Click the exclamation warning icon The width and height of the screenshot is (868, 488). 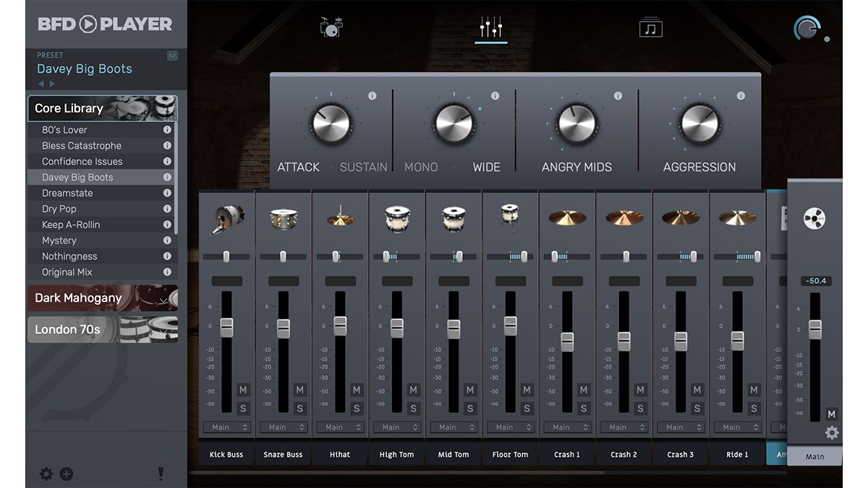tap(161, 474)
